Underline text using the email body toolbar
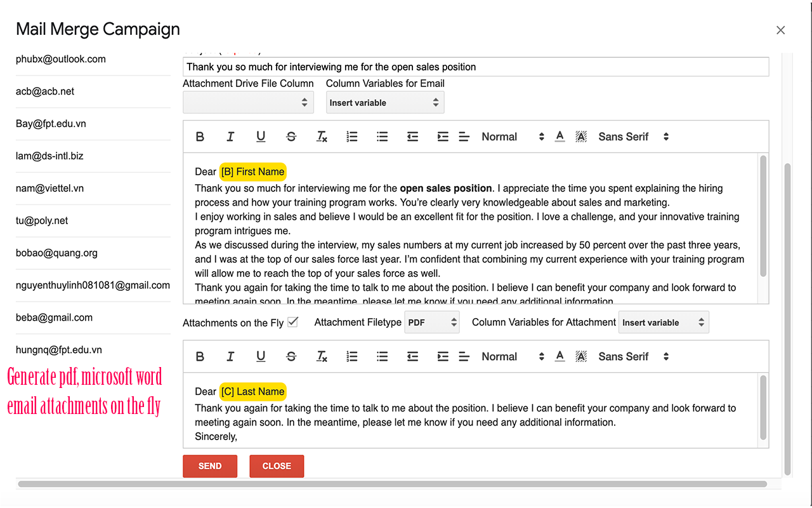Image resolution: width=812 pixels, height=508 pixels. (x=261, y=136)
